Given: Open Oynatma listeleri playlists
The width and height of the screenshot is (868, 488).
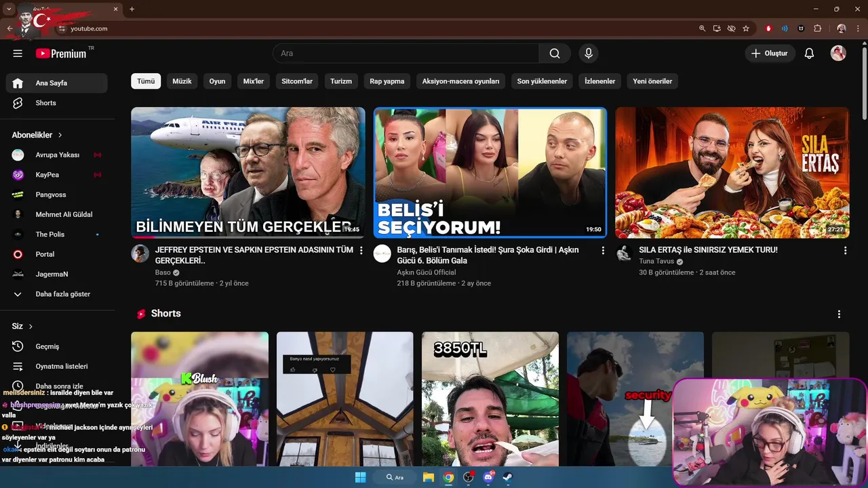Looking at the screenshot, I should (57, 366).
